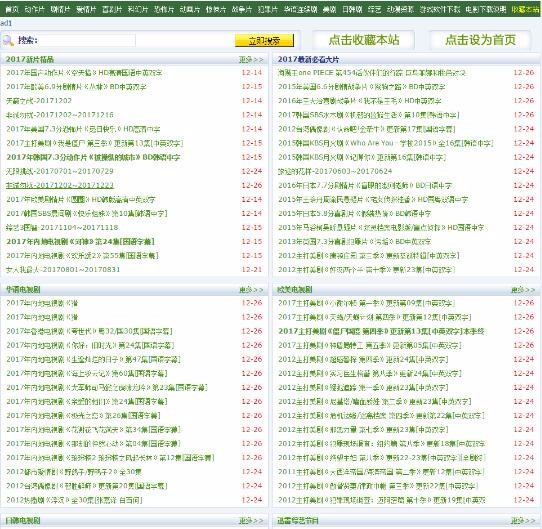Focus the 搜索 text input field
This screenshot has height=529, width=542.
coord(87,40)
